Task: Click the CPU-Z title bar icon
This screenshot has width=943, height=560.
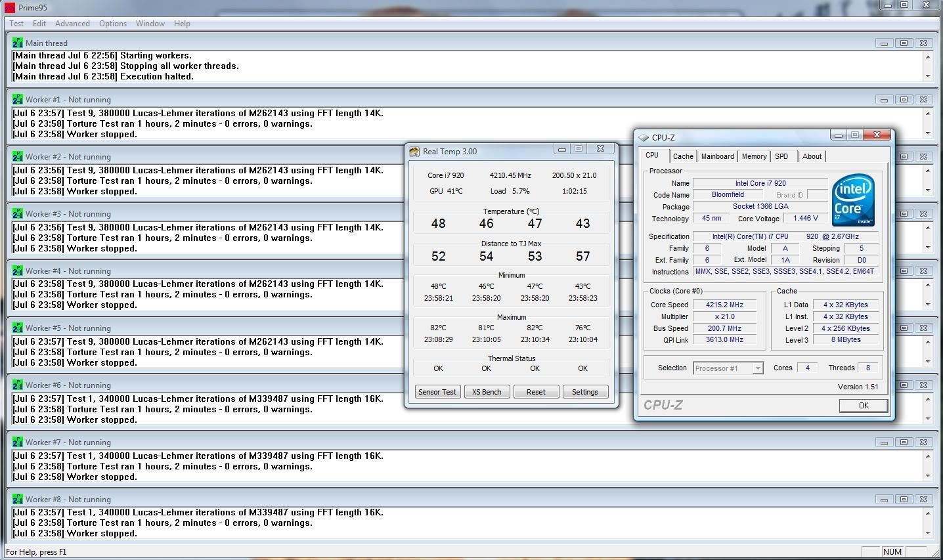Action: pos(644,137)
